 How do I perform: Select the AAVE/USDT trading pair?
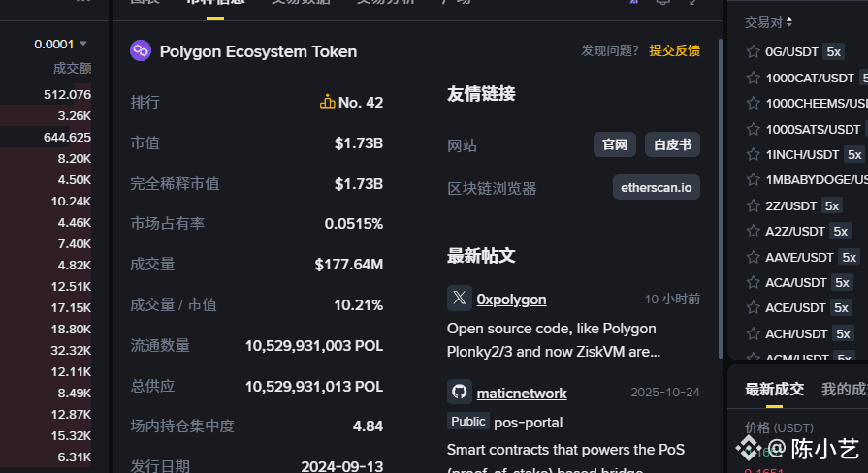(x=799, y=257)
